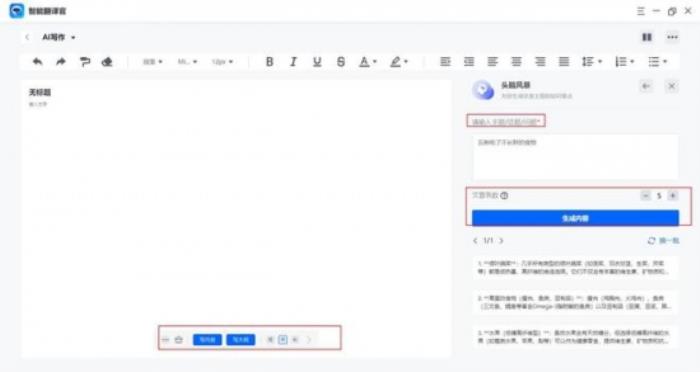Redo the last undone edit
This screenshot has height=372, width=700.
(x=61, y=62)
